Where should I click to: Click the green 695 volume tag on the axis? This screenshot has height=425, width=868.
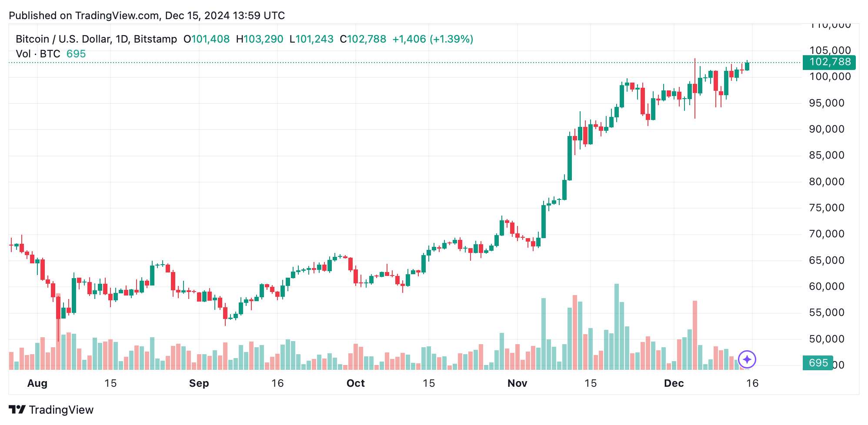click(x=818, y=363)
